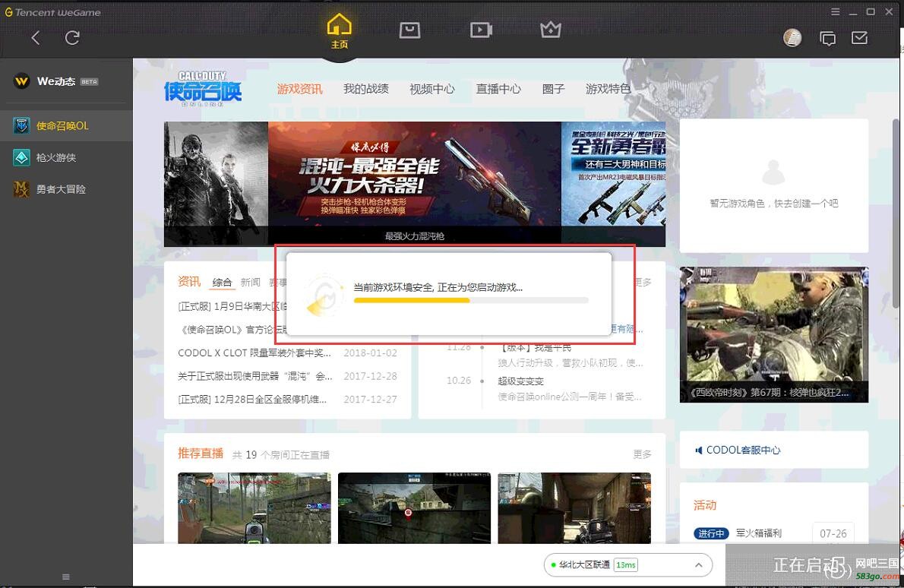The image size is (904, 588).
Task: Select 勇者大冒险 game in sidebar
Action: point(66,189)
